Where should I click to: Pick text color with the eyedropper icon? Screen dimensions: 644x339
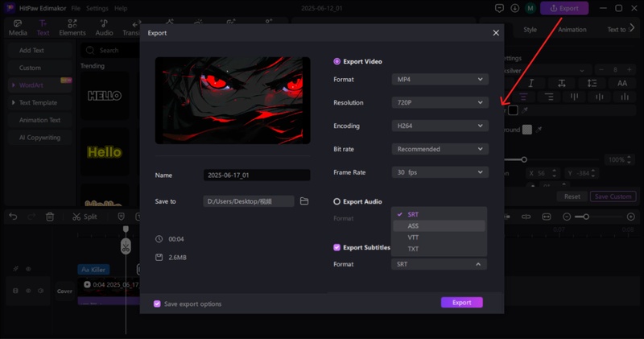click(526, 110)
